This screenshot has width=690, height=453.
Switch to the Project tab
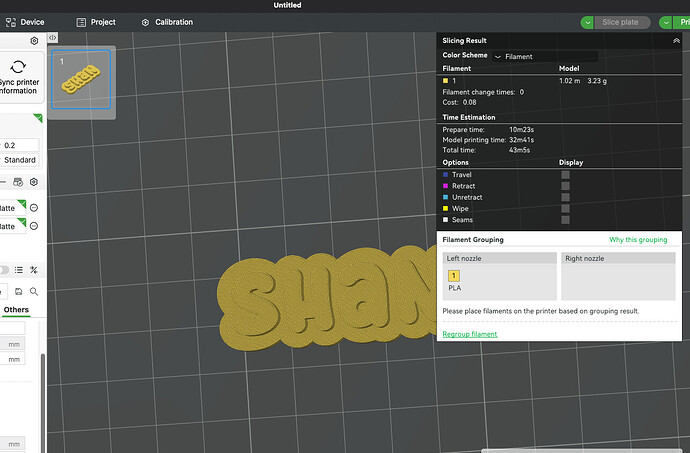pos(95,22)
